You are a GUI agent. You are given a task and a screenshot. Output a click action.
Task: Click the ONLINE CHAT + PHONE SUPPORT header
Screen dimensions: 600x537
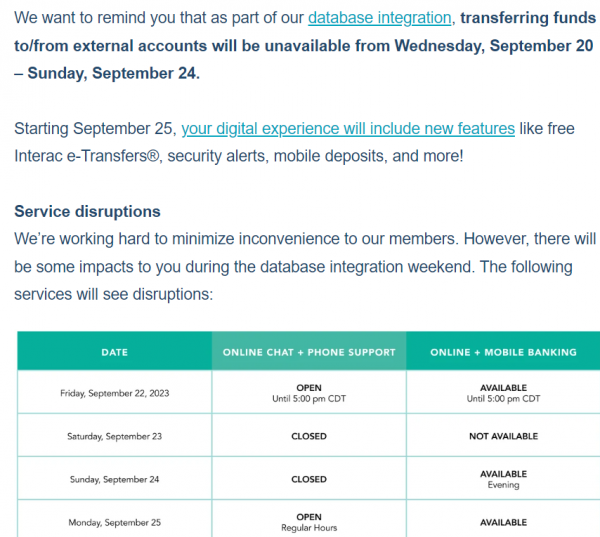click(x=309, y=352)
